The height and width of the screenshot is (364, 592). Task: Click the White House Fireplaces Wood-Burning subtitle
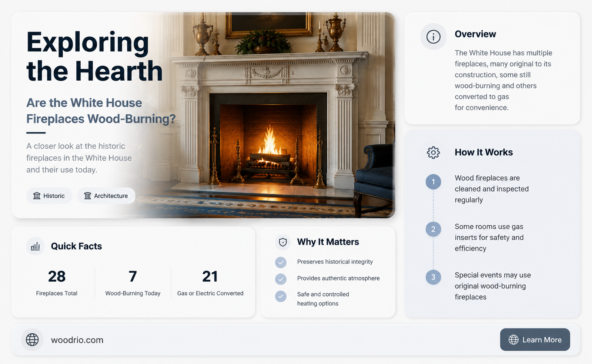(101, 111)
